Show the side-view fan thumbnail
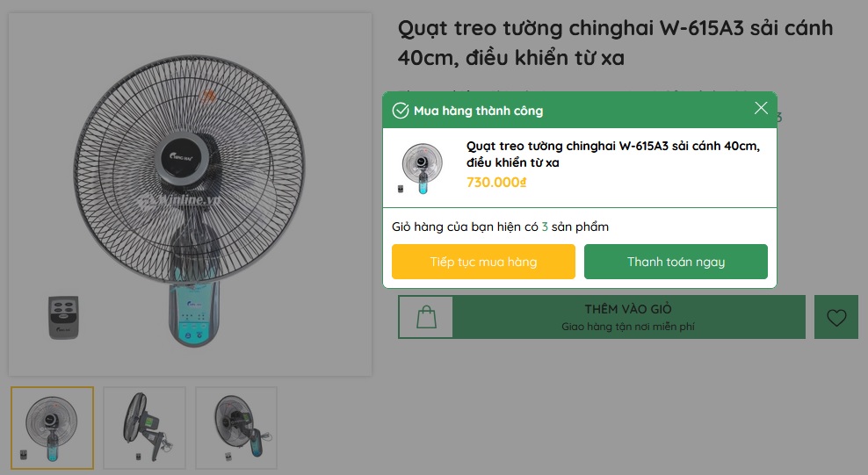This screenshot has height=475, width=868. (x=144, y=428)
